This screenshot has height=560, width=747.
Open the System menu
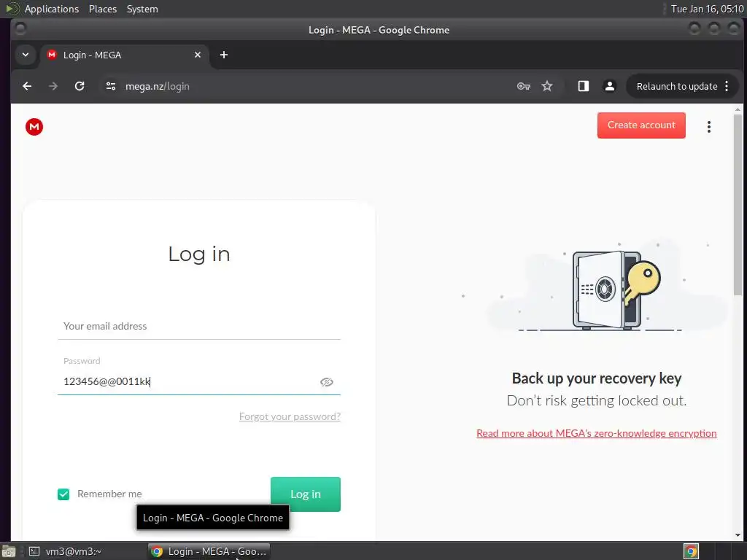click(142, 9)
